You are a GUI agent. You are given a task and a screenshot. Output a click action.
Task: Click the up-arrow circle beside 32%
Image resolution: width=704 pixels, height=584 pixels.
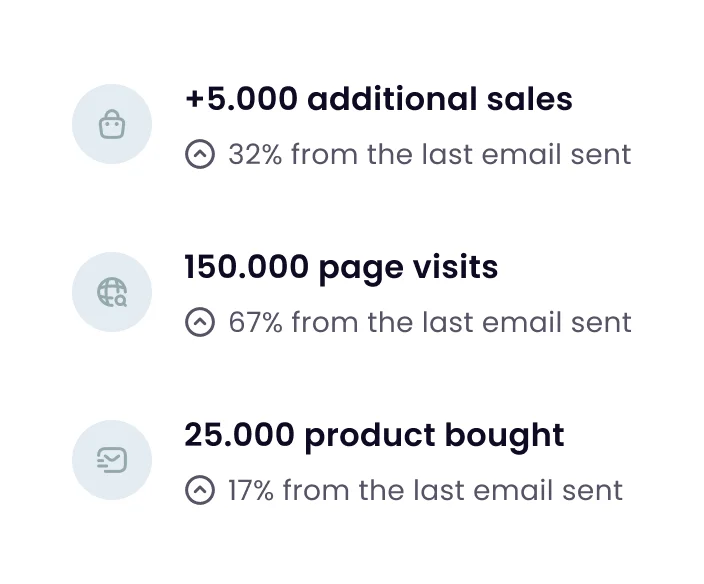[200, 154]
